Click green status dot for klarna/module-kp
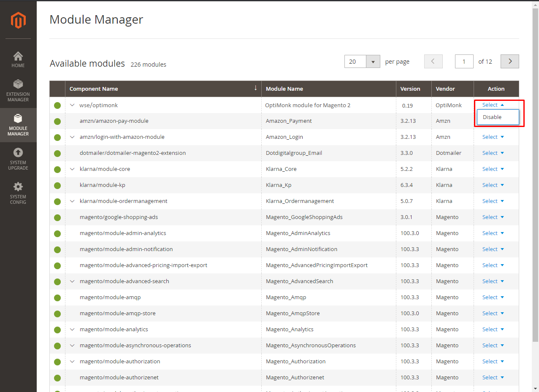Viewport: 539px width, 392px height. [x=57, y=186]
